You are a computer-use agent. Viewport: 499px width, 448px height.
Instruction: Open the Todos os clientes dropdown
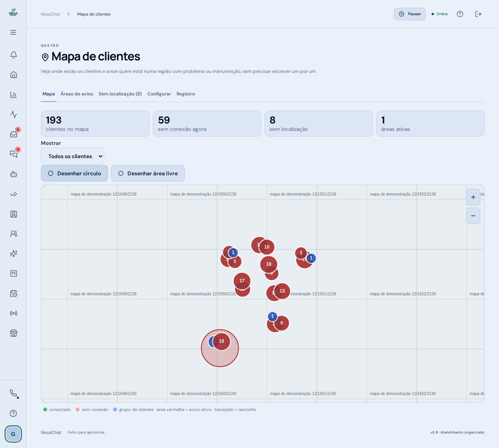[73, 156]
